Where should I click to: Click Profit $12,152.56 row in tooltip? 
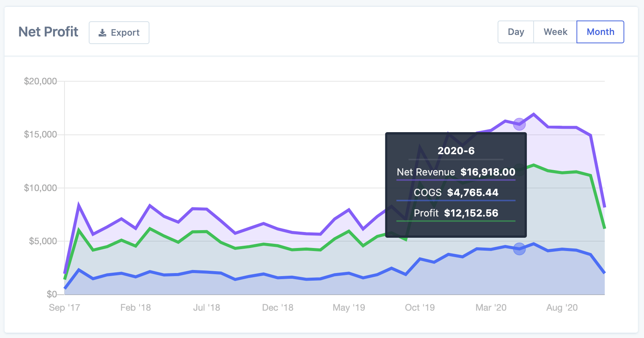point(456,213)
